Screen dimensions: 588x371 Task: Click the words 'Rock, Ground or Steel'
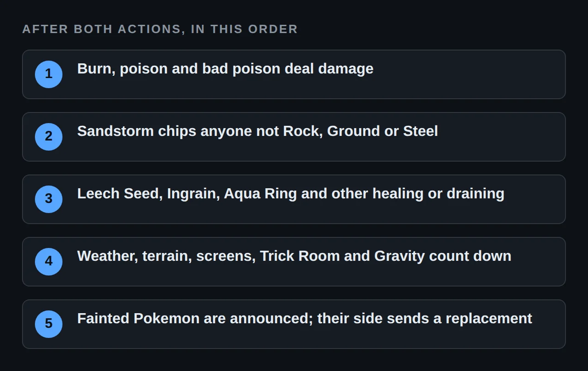[x=360, y=131]
